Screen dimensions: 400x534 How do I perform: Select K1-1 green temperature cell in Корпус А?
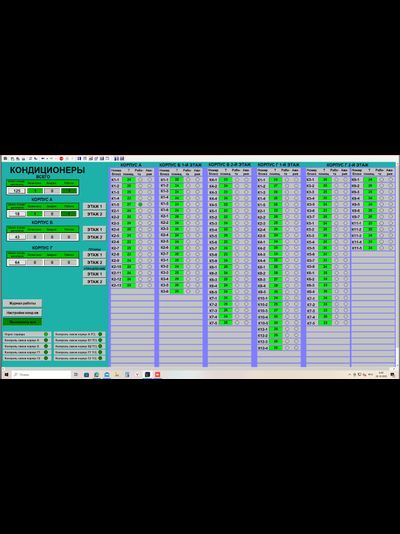[129, 179]
